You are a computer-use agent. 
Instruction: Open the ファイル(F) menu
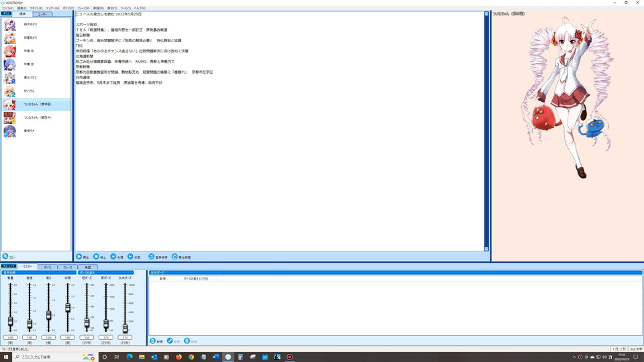tap(7, 8)
